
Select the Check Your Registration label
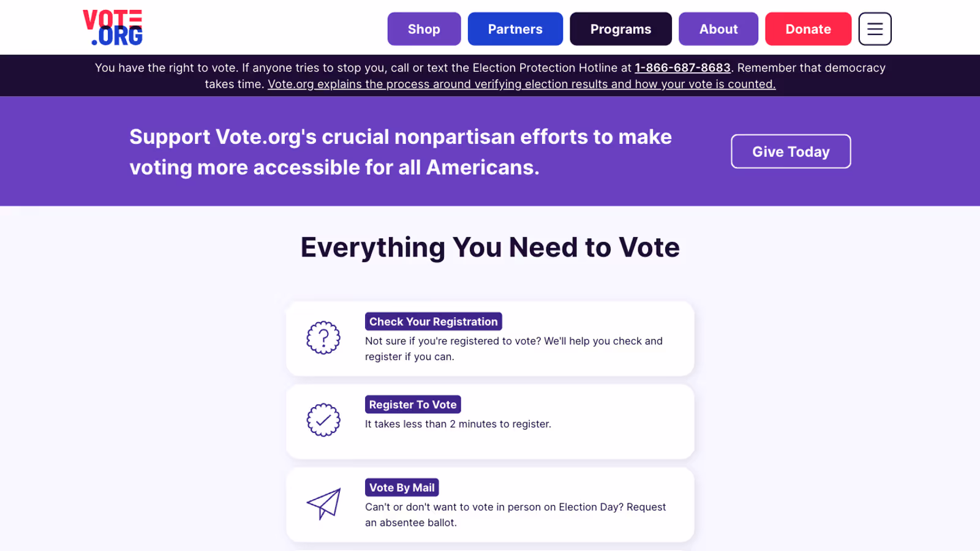click(x=433, y=321)
